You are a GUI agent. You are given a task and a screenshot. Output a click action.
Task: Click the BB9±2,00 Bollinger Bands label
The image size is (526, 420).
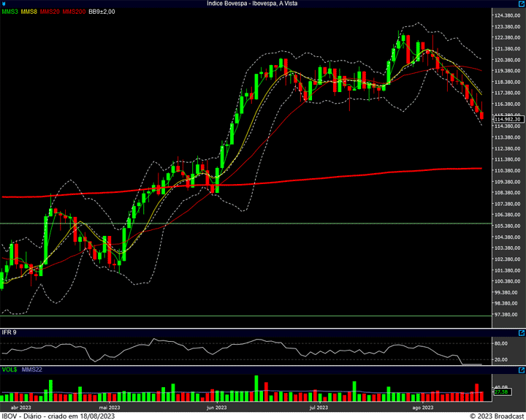102,12
